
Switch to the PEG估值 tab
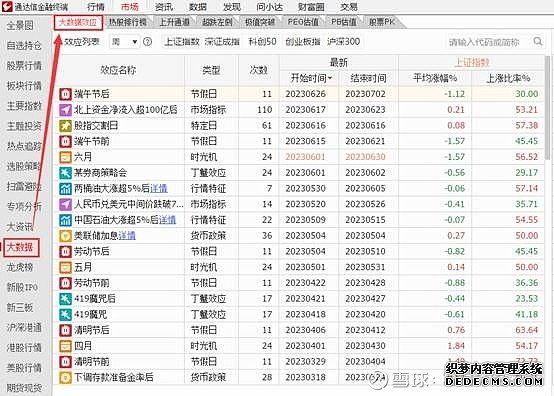pyautogui.click(x=303, y=22)
